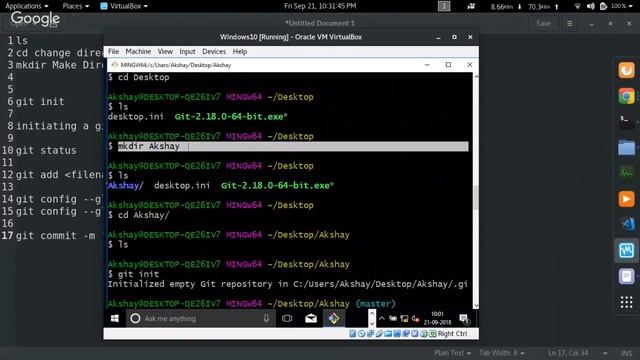Click 'git status' on line 10 in gedit

pos(46,150)
